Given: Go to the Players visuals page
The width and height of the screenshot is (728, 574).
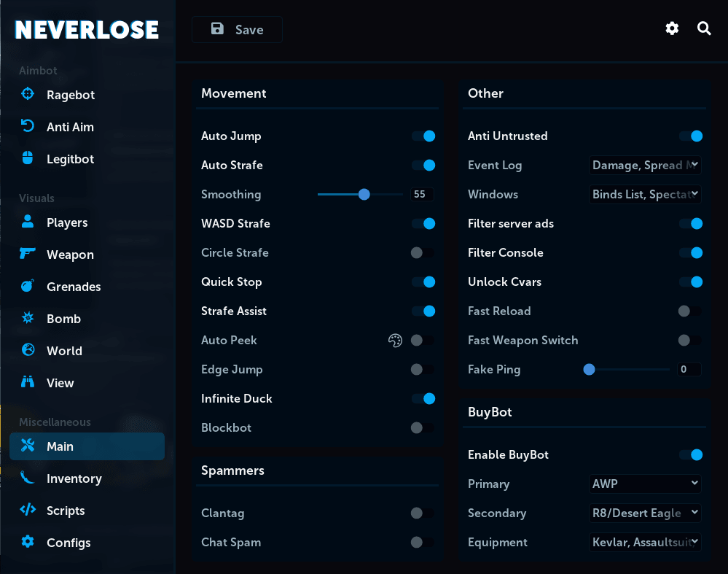Looking at the screenshot, I should (x=87, y=222).
